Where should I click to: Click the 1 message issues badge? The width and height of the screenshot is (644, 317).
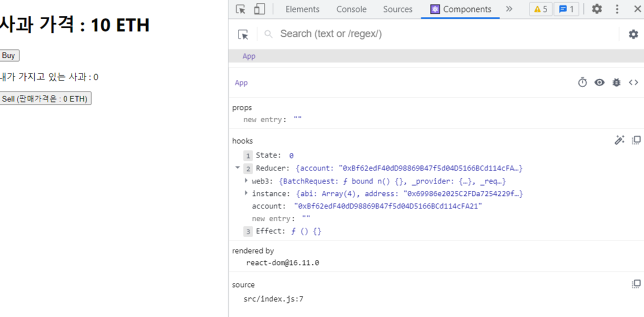pyautogui.click(x=566, y=9)
